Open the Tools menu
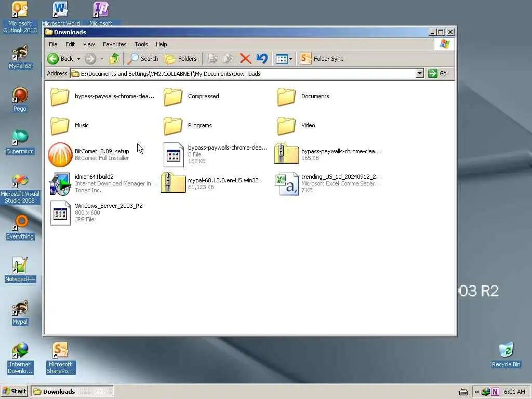This screenshot has height=399, width=532. (141, 44)
